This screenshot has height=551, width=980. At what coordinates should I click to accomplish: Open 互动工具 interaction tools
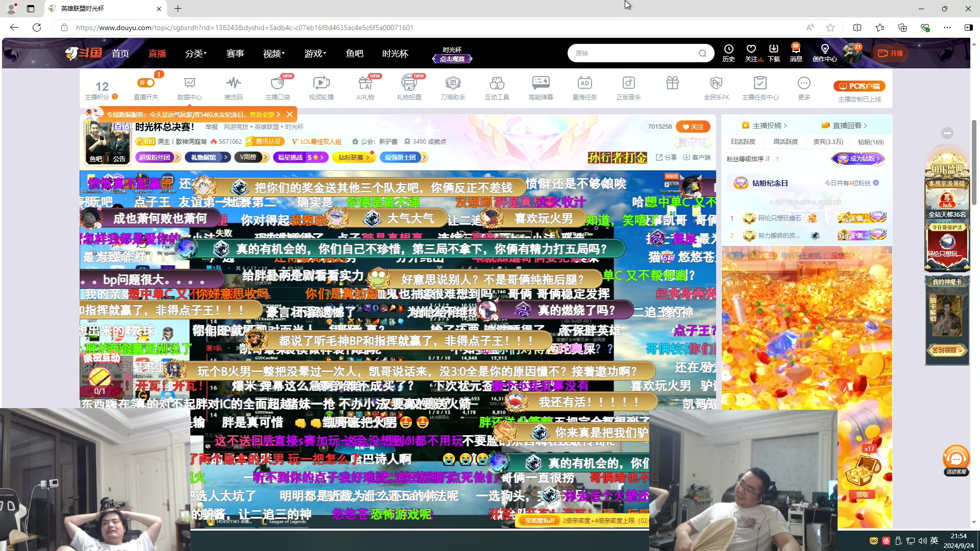(497, 88)
